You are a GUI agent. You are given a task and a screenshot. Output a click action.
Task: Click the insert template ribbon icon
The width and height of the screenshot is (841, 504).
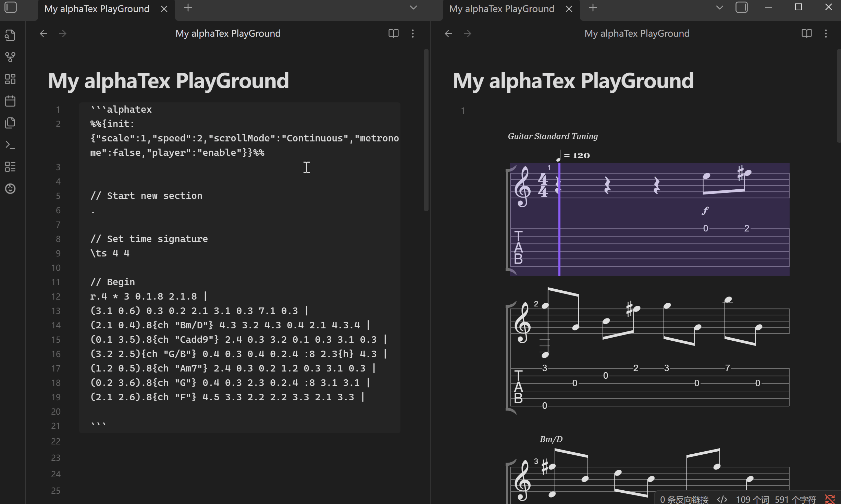tap(10, 123)
